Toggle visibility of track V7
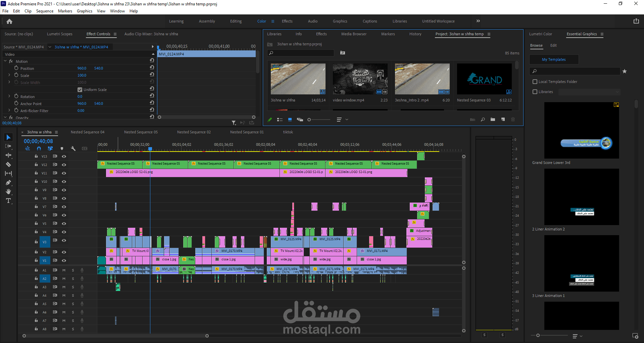The width and height of the screenshot is (644, 343). 64,207
